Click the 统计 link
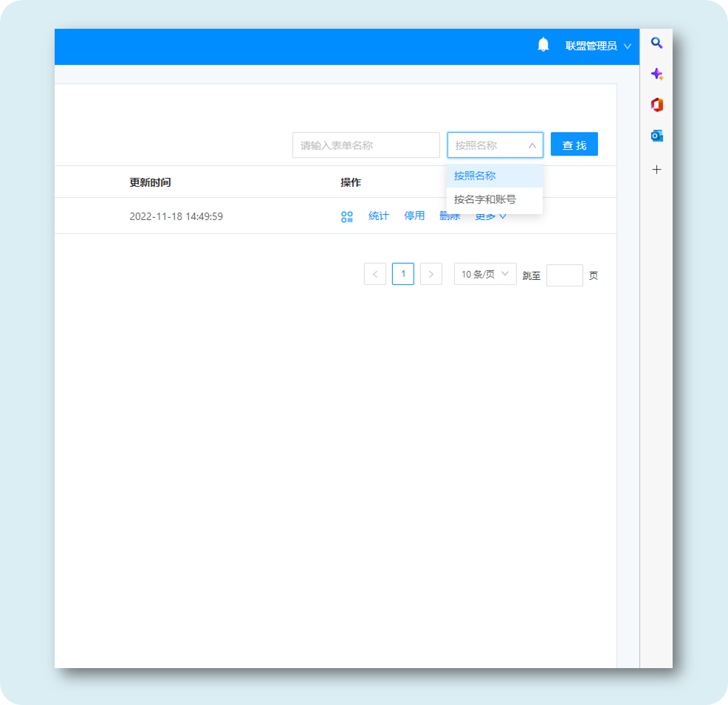The image size is (728, 705). point(378,216)
